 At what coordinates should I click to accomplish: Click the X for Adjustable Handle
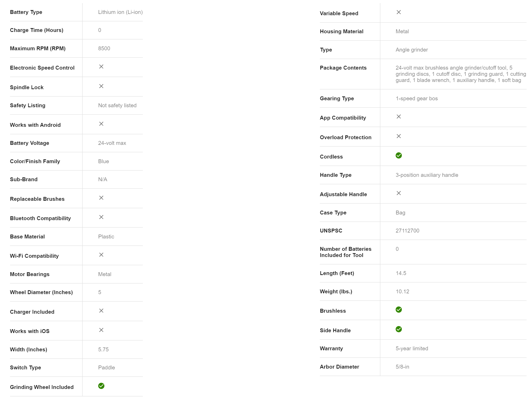point(398,193)
